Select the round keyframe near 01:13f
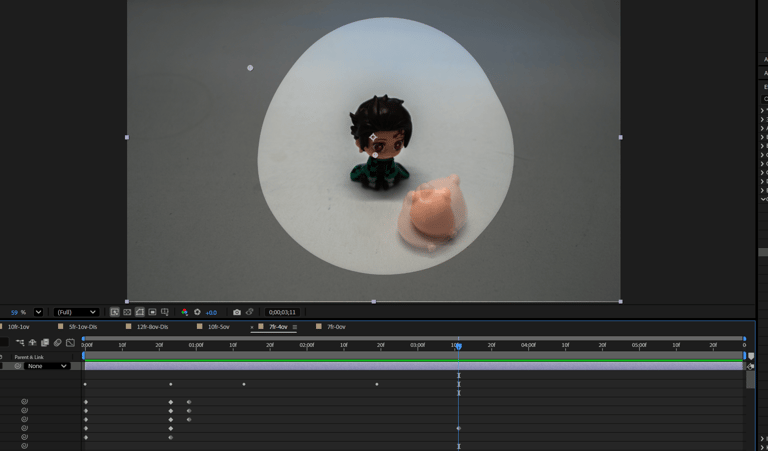The image size is (768, 451). pos(244,384)
